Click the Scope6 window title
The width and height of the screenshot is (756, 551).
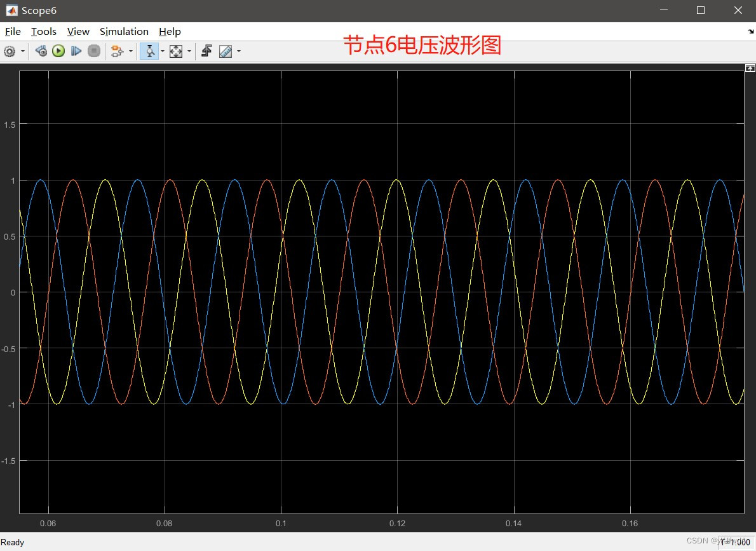[x=39, y=10]
